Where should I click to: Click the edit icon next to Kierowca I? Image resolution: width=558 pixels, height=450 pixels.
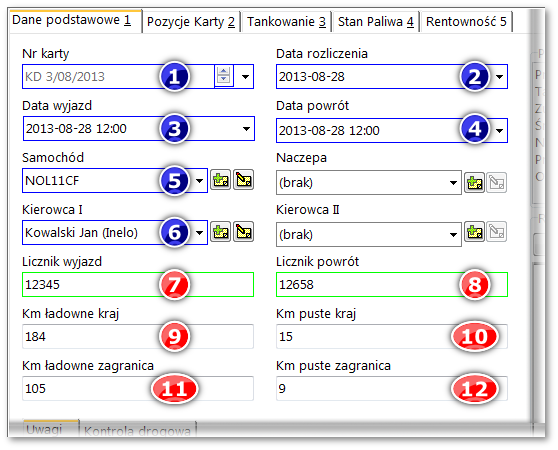point(244,232)
